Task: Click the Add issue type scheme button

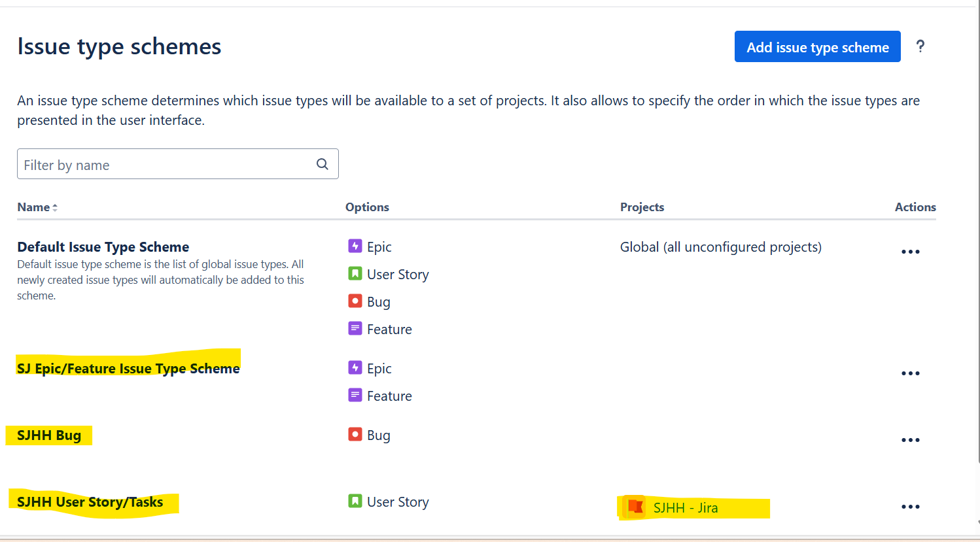Action: 817,46
